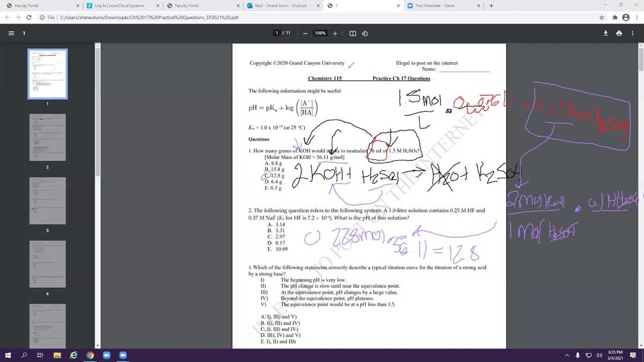The width and height of the screenshot is (644, 362).
Task: Click 'Copyright ©2020 Grand Canyon University' text
Action: (x=297, y=63)
